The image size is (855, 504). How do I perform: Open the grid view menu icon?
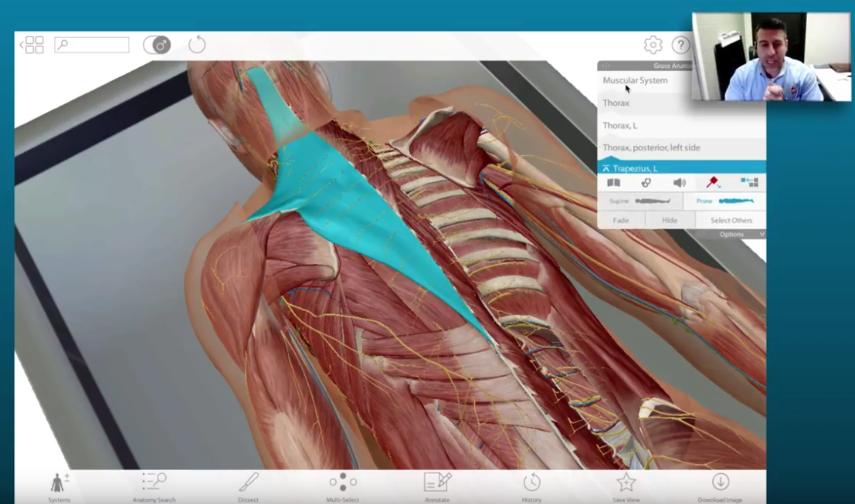pos(32,45)
